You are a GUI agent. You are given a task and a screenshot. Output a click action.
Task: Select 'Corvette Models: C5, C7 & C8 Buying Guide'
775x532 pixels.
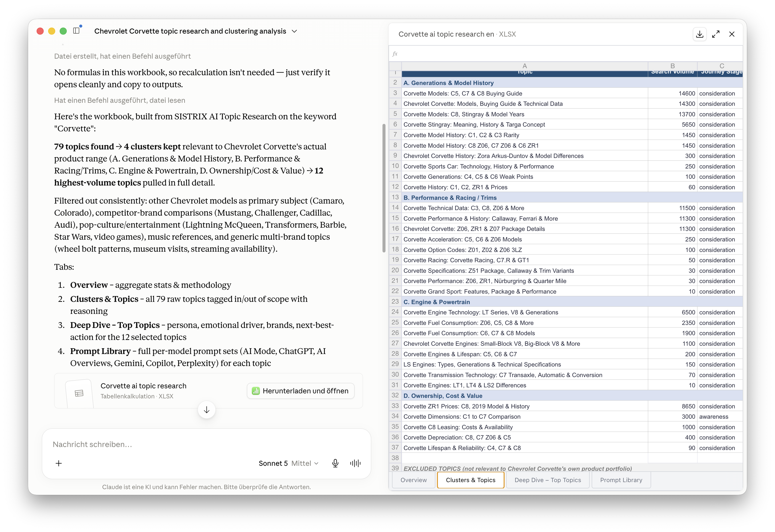point(524,93)
